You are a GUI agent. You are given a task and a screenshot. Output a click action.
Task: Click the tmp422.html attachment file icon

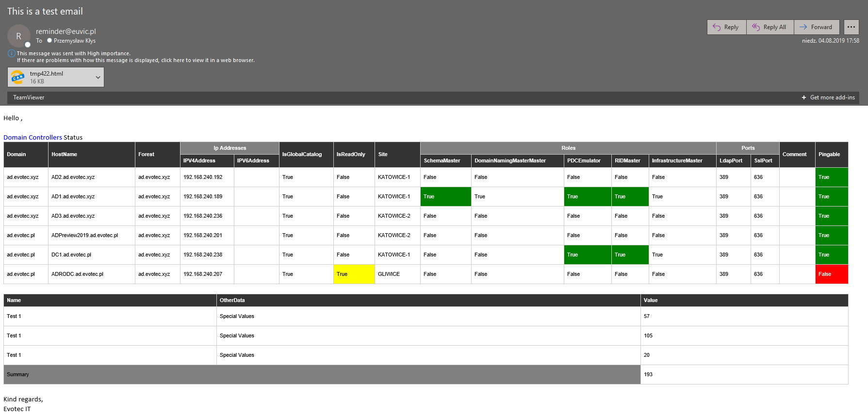(x=18, y=77)
